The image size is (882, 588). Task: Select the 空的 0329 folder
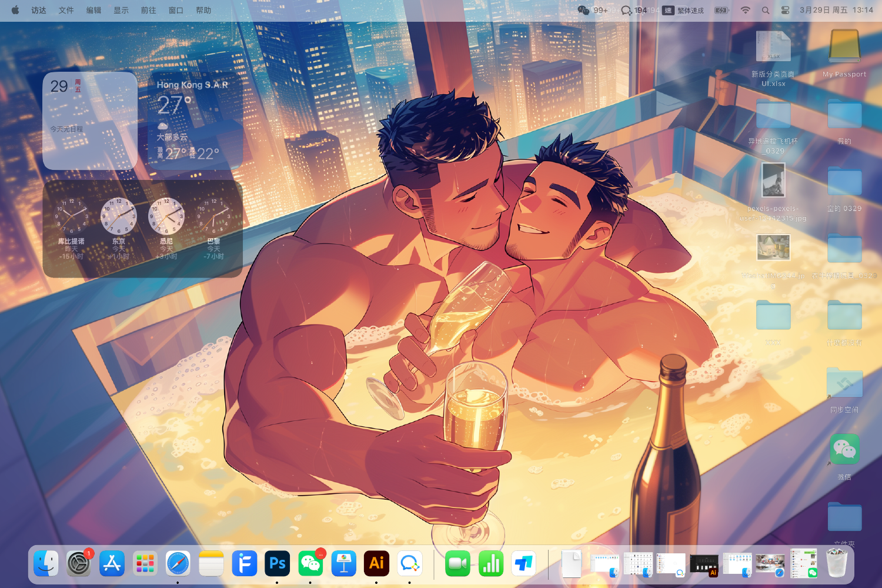tap(844, 188)
